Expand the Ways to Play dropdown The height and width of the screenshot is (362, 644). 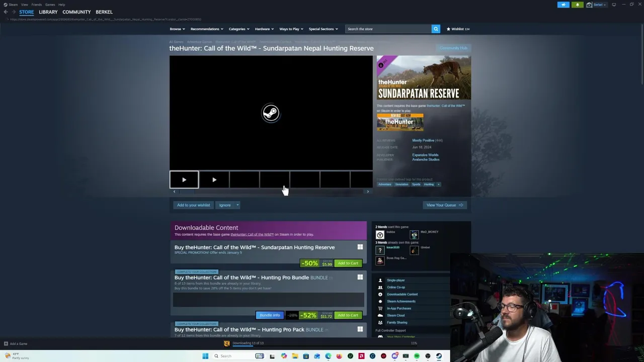click(291, 29)
